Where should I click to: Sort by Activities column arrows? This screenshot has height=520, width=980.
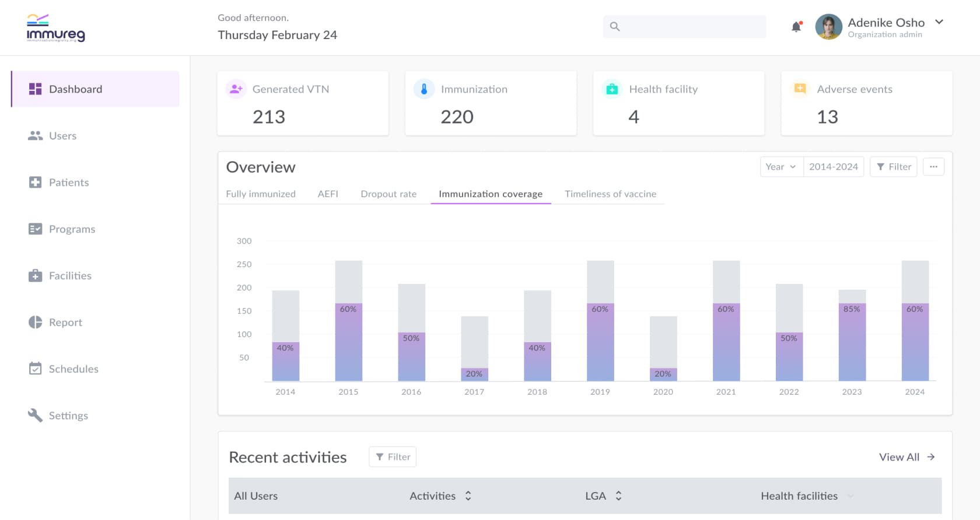[x=468, y=496]
